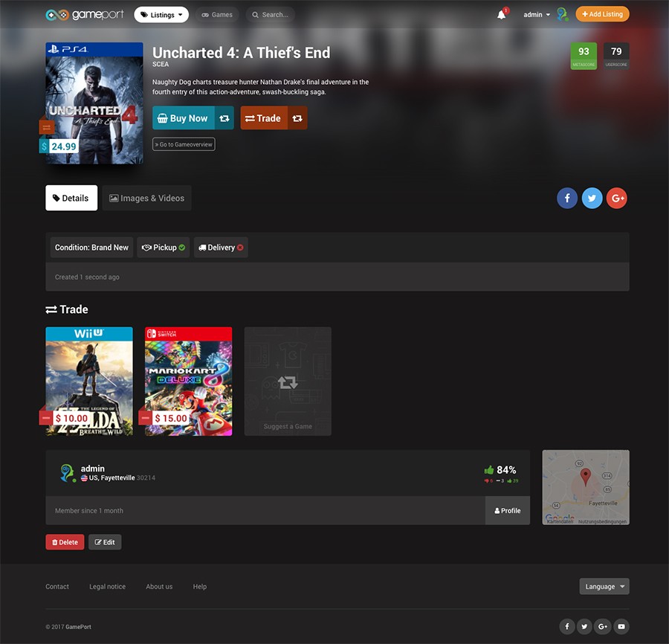669x644 pixels.
Task: Share listing on Facebook
Action: [567, 198]
